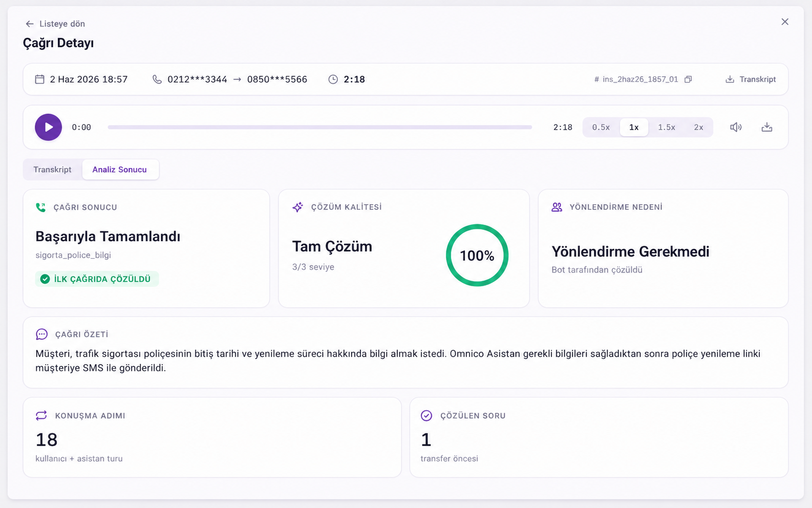Play the call recording

click(48, 127)
